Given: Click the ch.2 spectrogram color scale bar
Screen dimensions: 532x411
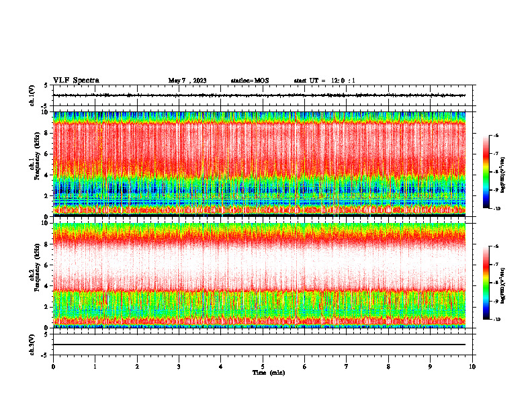Looking at the screenshot, I should [x=486, y=283].
